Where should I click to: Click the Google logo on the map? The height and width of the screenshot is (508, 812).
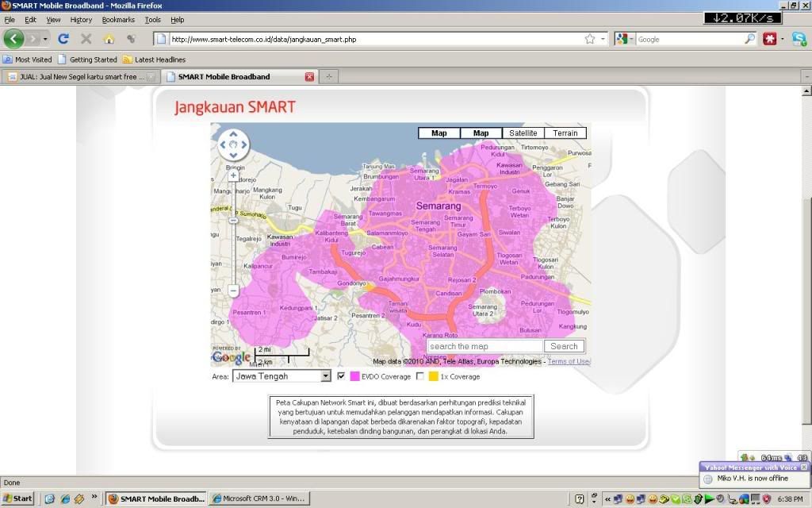coord(231,356)
